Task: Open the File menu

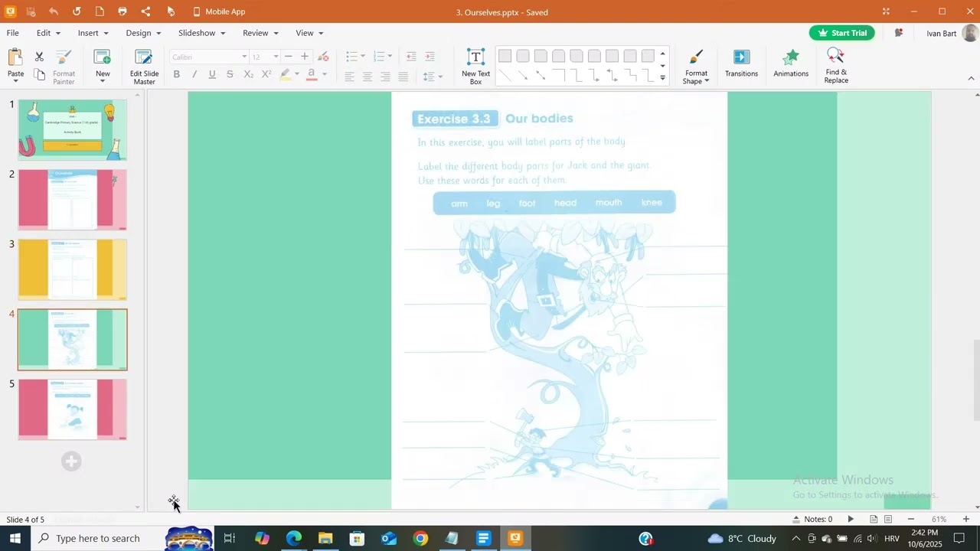Action: coord(13,33)
